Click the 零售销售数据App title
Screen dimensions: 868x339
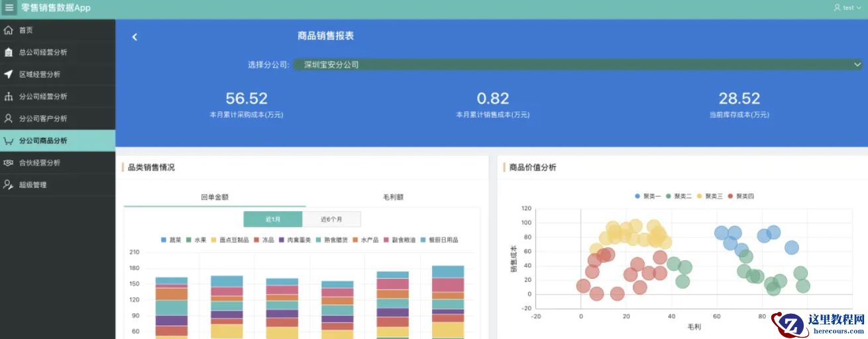[x=56, y=8]
